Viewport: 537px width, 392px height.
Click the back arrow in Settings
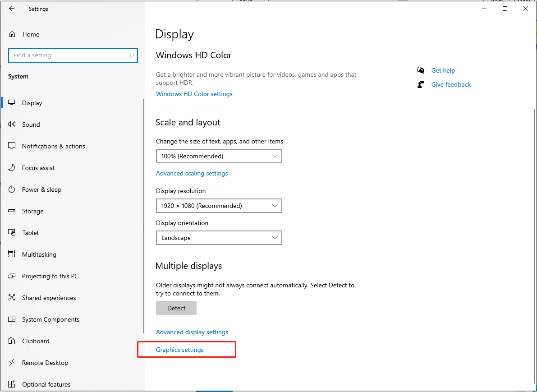click(12, 9)
